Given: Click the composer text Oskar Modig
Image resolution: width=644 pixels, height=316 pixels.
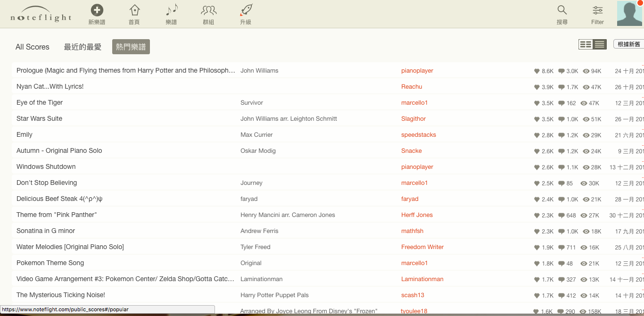Looking at the screenshot, I should tap(258, 151).
